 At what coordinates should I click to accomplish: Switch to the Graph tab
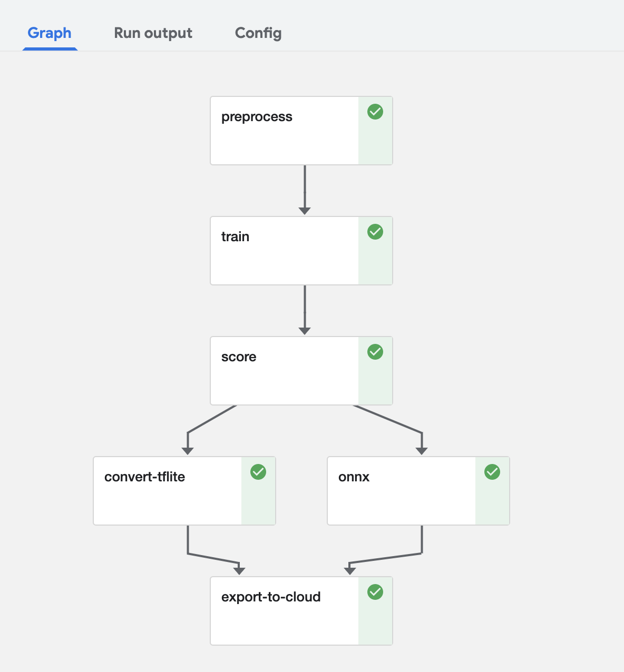click(50, 33)
